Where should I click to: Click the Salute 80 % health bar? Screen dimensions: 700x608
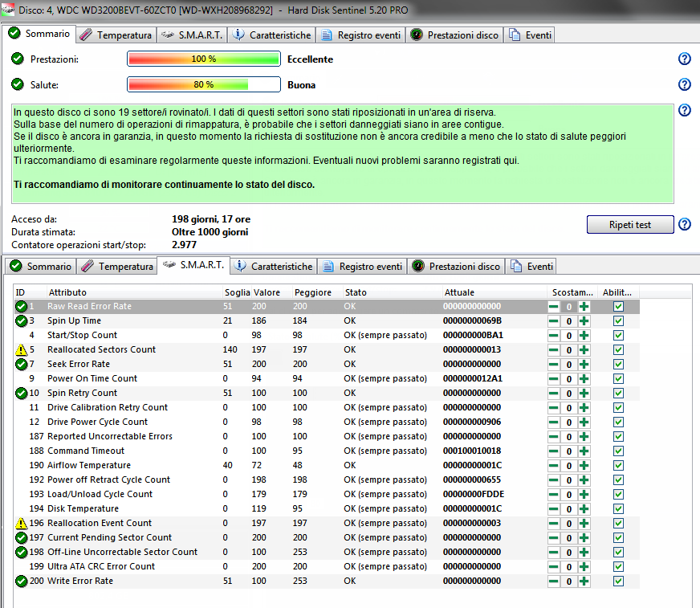pos(204,84)
